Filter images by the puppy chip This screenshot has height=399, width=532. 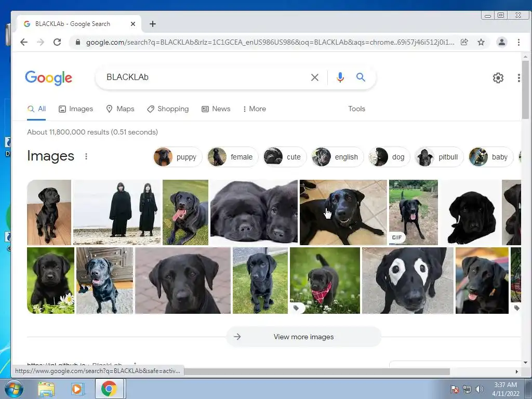[178, 157]
